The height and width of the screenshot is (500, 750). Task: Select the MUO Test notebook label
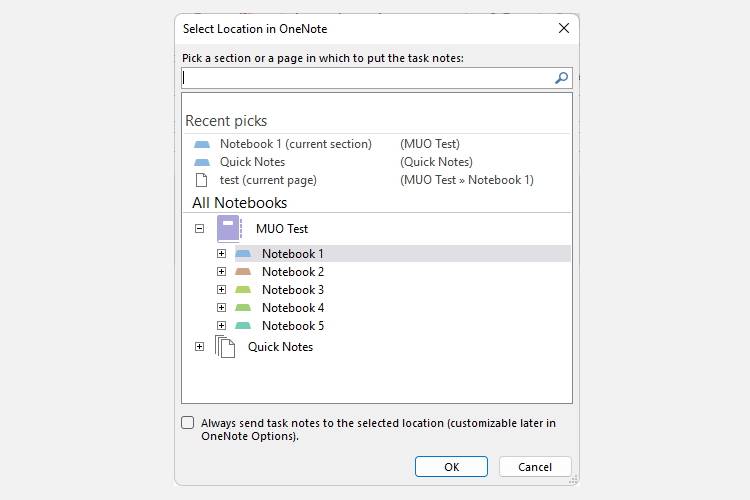(282, 229)
